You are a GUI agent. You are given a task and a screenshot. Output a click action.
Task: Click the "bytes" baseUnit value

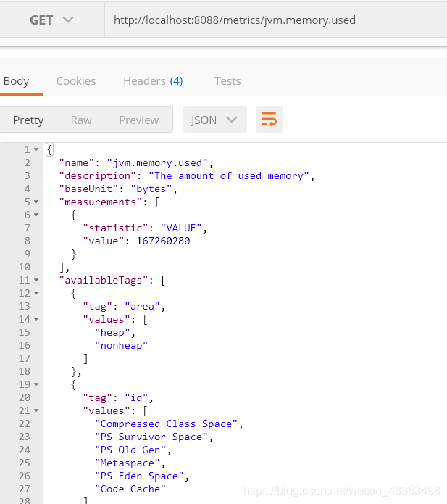(x=151, y=189)
